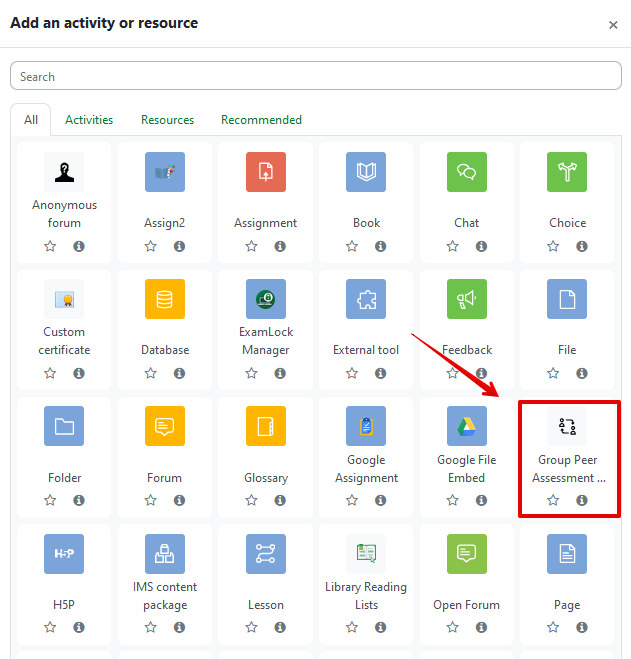The image size is (631, 659).
Task: Select the Group Peer Assessment activity icon
Action: (567, 426)
